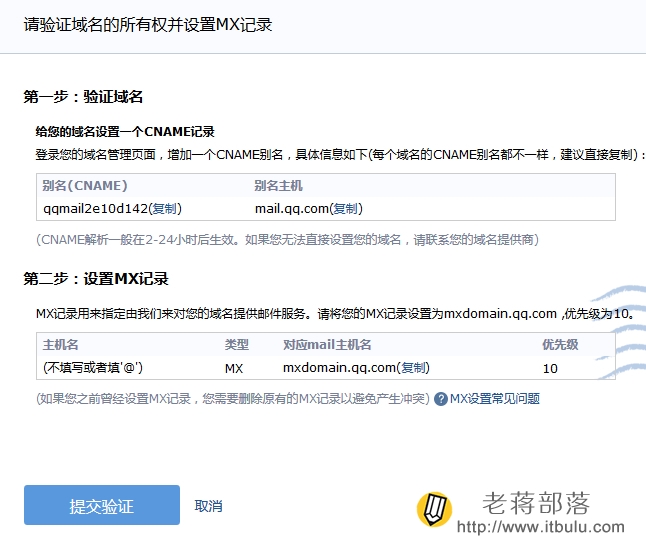Click the 如果您之前曾经设置MX记录 warning note
Viewport: 646px width, 537px height.
(x=233, y=399)
